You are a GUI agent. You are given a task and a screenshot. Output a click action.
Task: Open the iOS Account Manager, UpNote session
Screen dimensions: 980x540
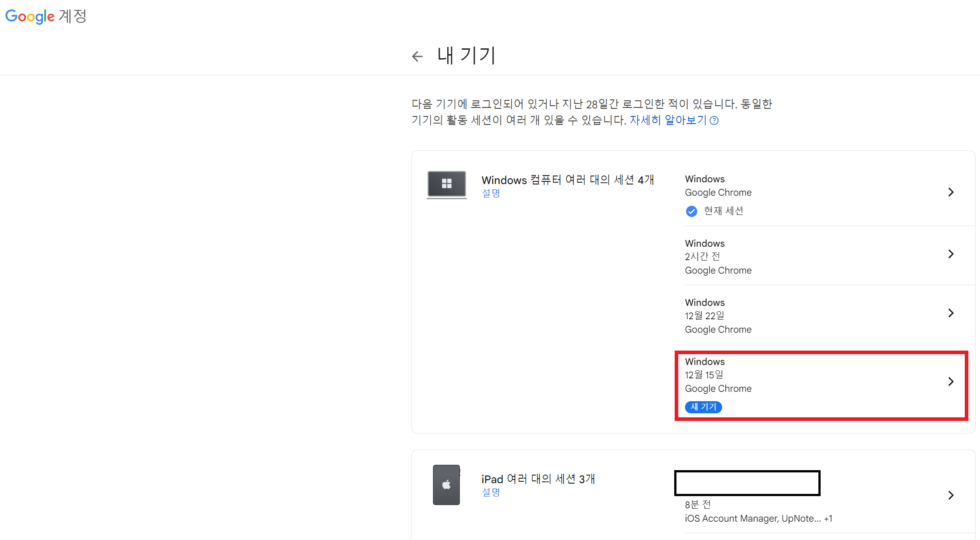[758, 518]
